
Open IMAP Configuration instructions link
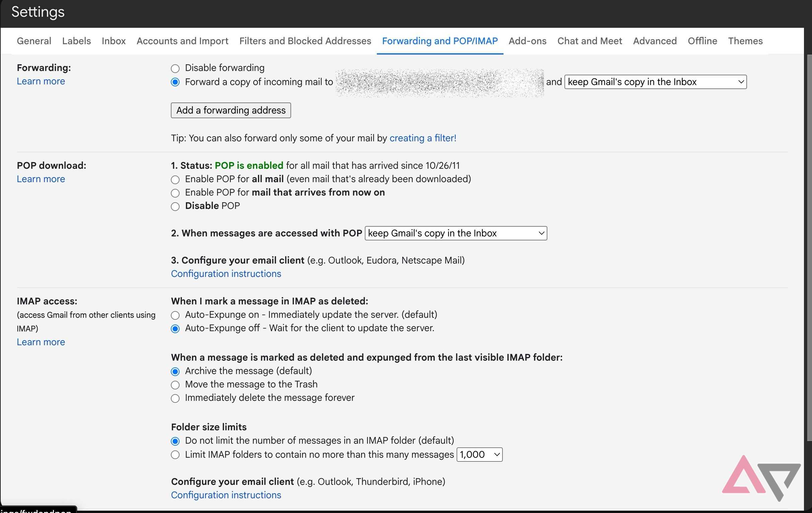[226, 495]
